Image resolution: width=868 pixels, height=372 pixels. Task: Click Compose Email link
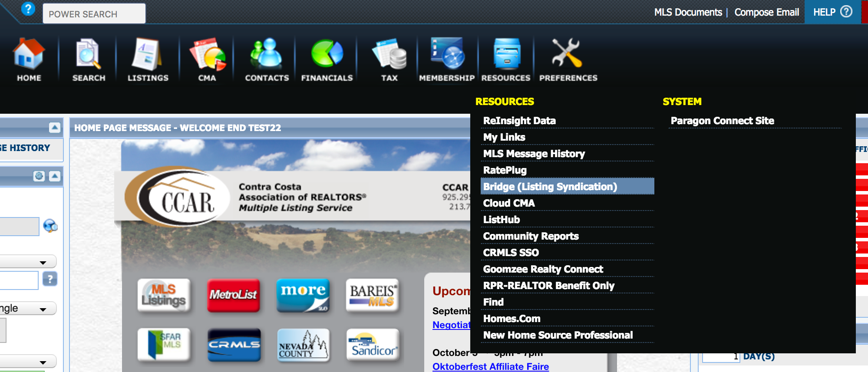pyautogui.click(x=766, y=12)
